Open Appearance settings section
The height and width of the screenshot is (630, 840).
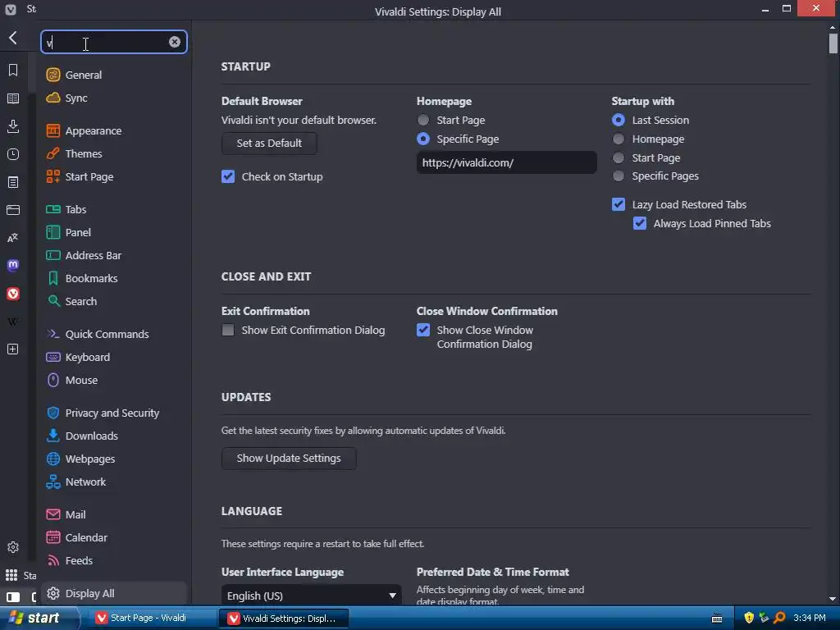point(113,130)
